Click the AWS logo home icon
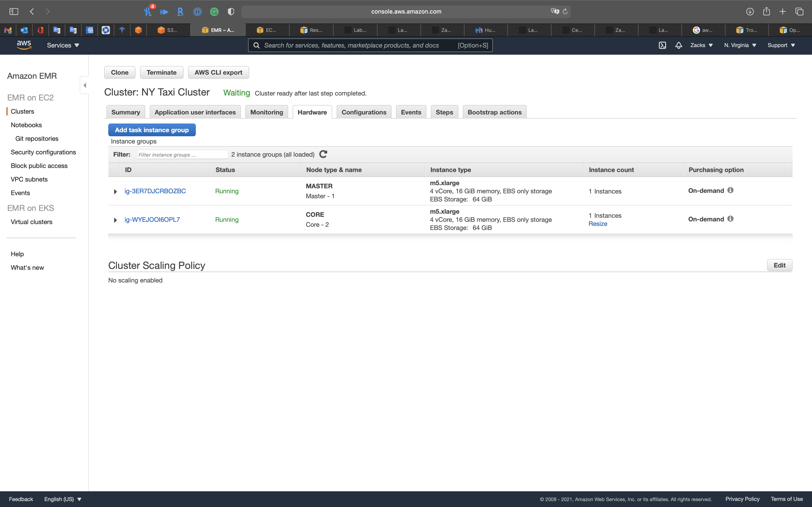 (x=24, y=45)
